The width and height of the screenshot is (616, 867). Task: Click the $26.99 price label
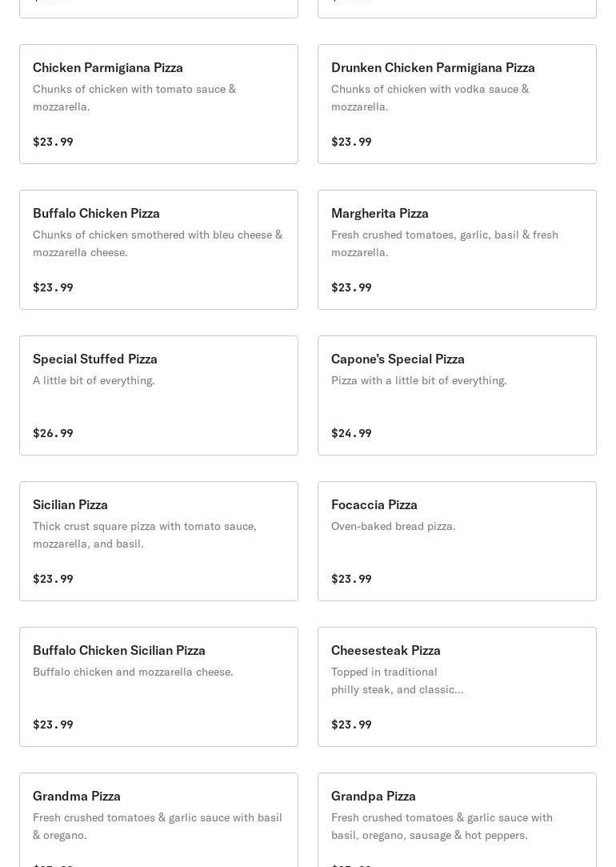[x=53, y=433]
